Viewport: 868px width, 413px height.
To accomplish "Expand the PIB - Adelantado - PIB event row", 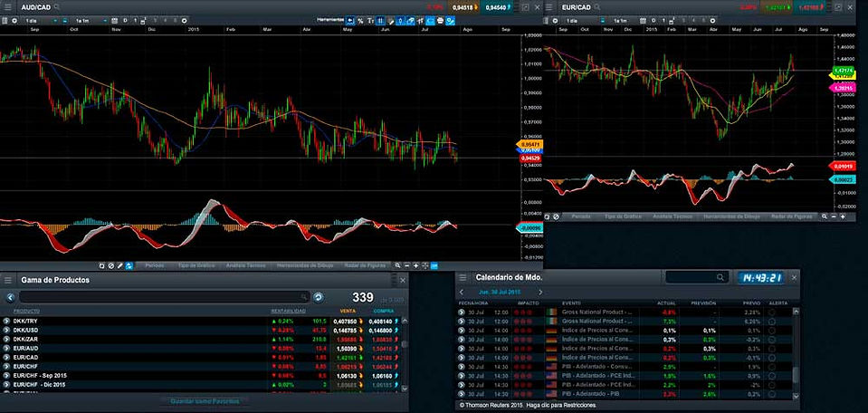I will click(461, 394).
